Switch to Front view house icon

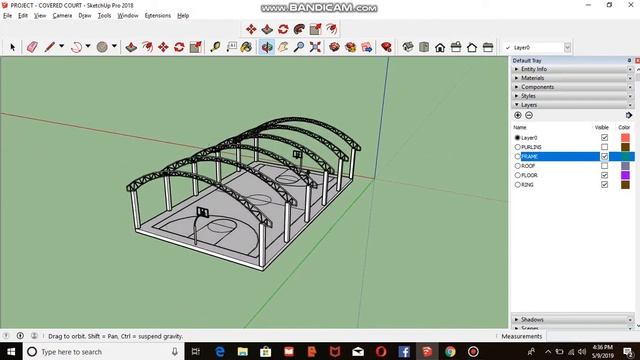(440, 47)
